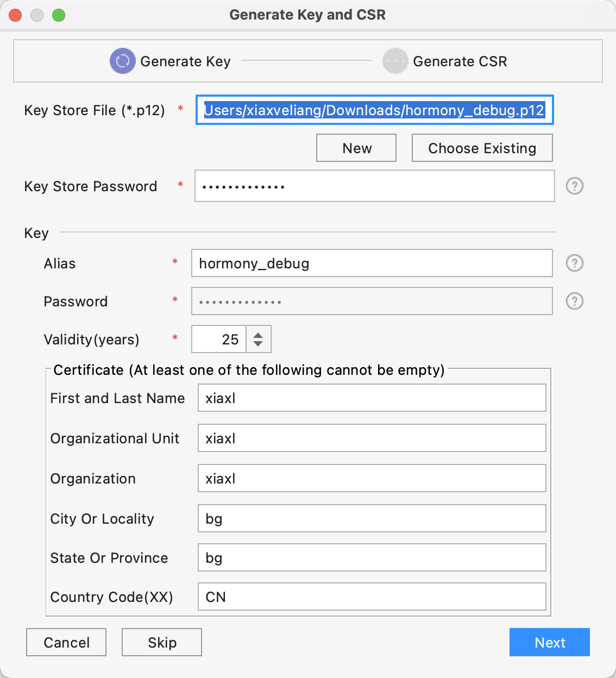
Task: Click the City Or Locality label
Action: [102, 519]
